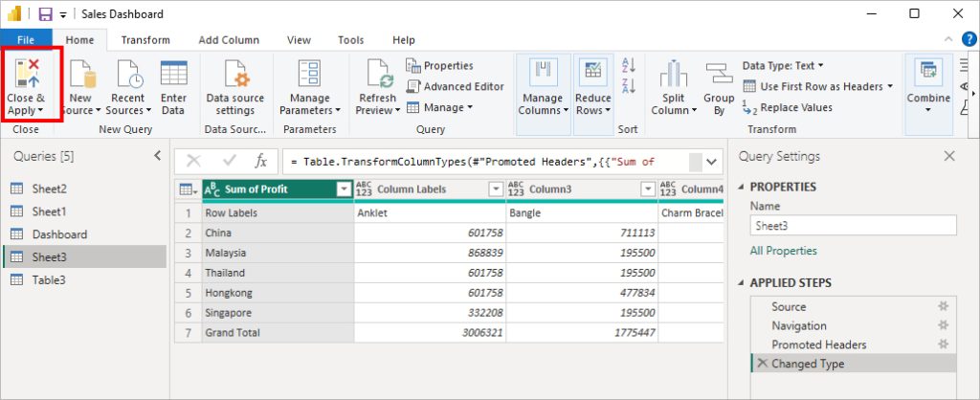The width and height of the screenshot is (980, 400).
Task: Select the Dashboard query
Action: click(84, 234)
